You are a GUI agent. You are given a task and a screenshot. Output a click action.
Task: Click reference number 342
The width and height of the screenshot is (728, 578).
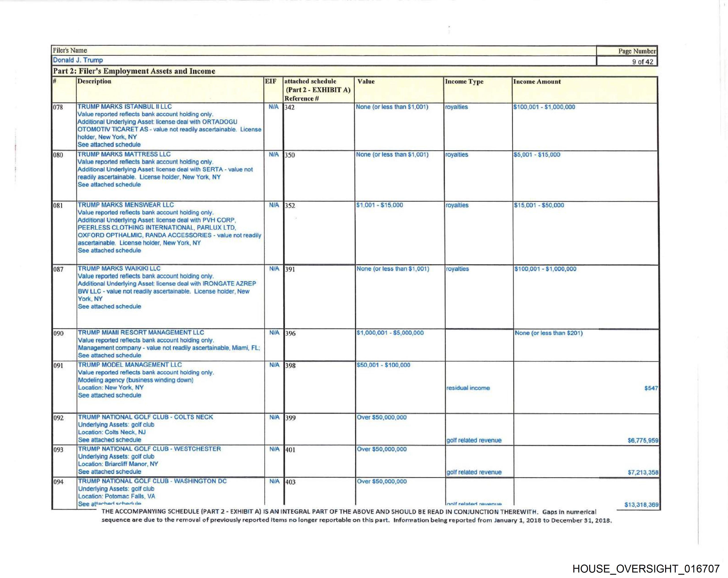point(290,107)
